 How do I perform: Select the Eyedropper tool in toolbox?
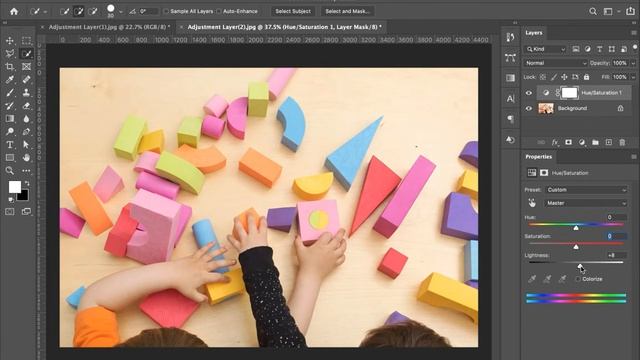pos(10,80)
